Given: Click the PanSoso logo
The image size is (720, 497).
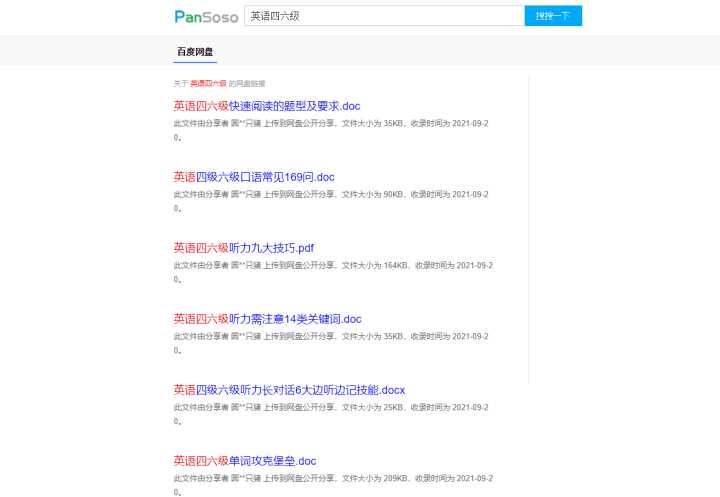Looking at the screenshot, I should 206,17.
